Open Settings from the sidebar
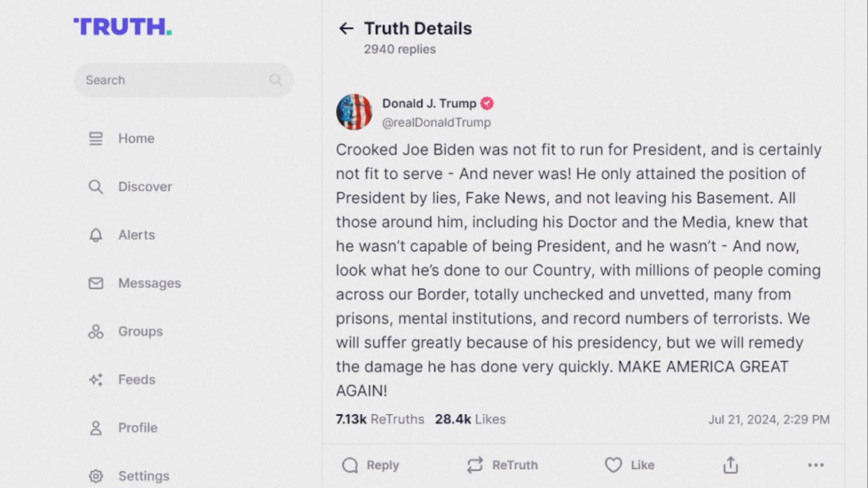This screenshot has width=868, height=488. pos(143,476)
